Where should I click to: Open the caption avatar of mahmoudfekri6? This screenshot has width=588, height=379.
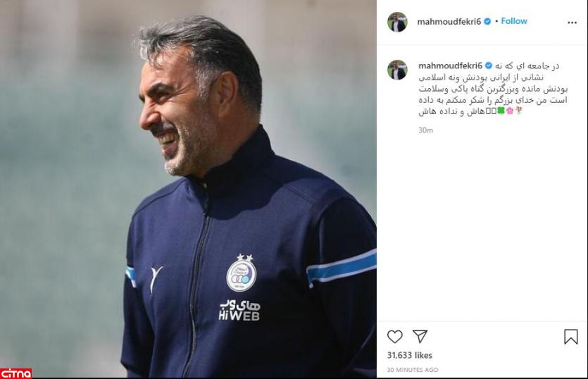click(397, 70)
